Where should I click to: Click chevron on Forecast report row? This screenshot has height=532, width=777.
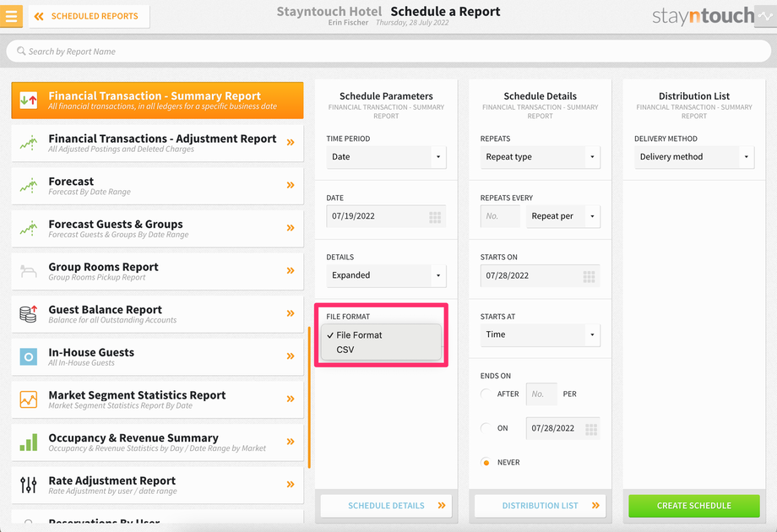[x=291, y=185]
